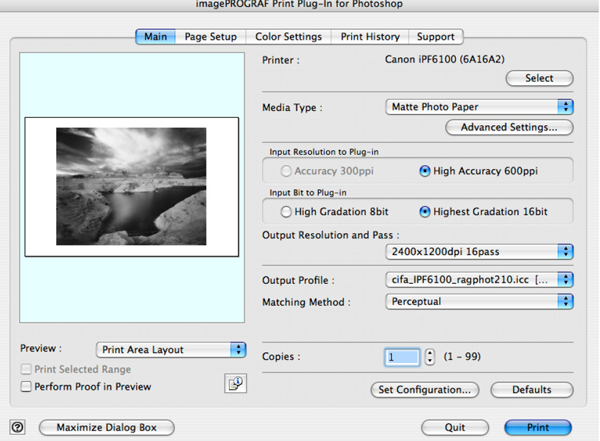Open the Output Profile dropdown

[x=479, y=280]
